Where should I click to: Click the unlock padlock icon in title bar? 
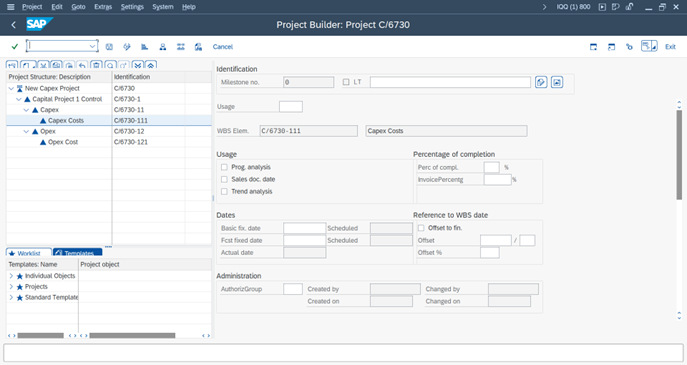629,7
